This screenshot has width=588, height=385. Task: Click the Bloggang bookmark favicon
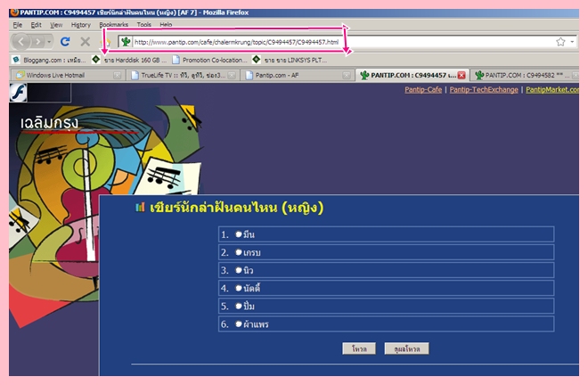(x=16, y=60)
